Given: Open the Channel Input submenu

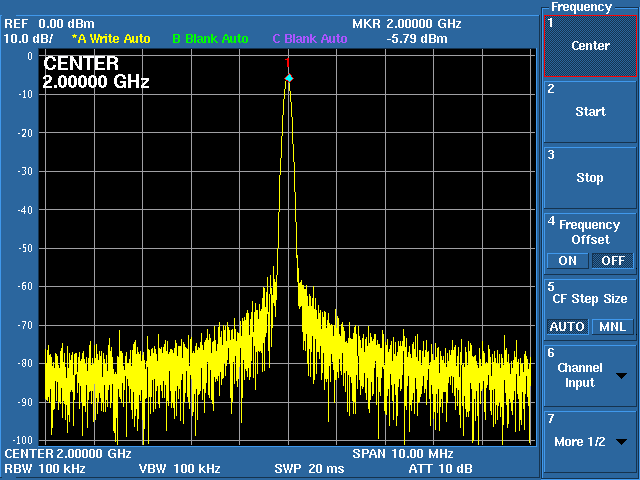Looking at the screenshot, I should pos(580,375).
